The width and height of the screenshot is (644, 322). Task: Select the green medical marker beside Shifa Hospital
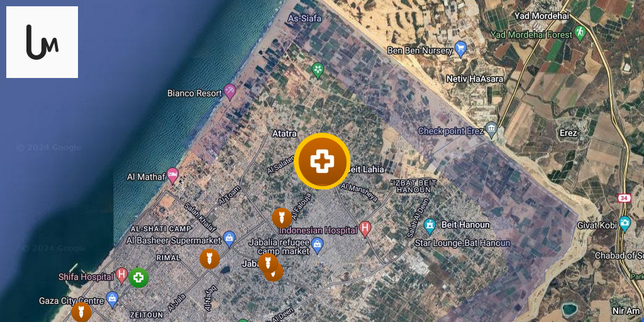tap(139, 278)
